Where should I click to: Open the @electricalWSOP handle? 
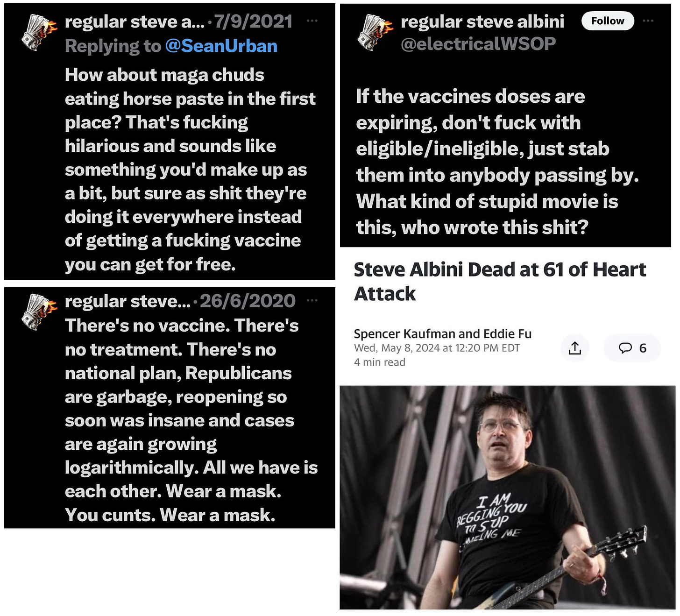click(478, 43)
